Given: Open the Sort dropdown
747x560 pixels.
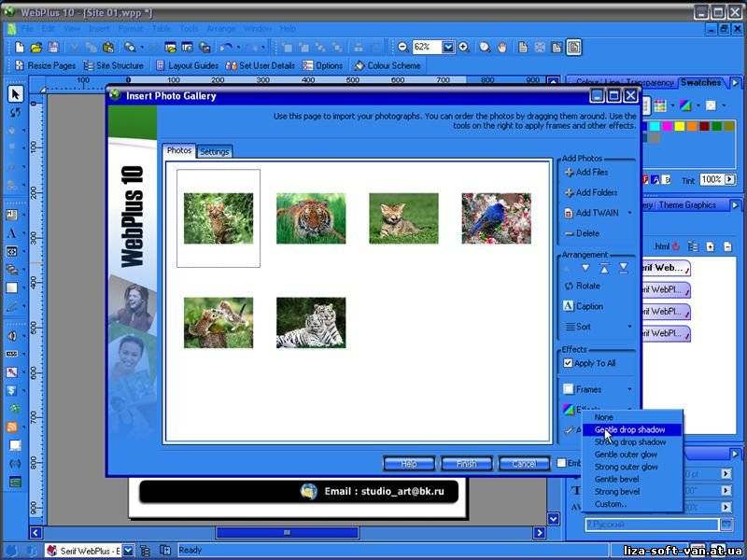Looking at the screenshot, I should [629, 327].
